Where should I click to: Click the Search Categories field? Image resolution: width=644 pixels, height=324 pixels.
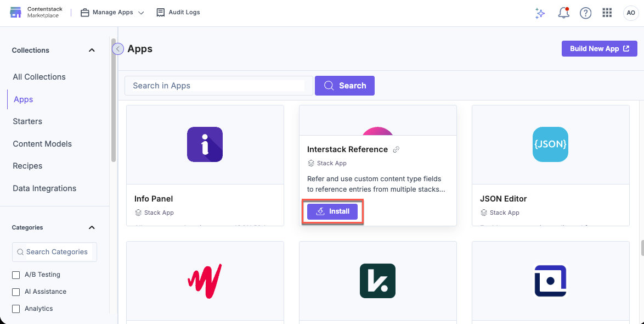pyautogui.click(x=55, y=252)
